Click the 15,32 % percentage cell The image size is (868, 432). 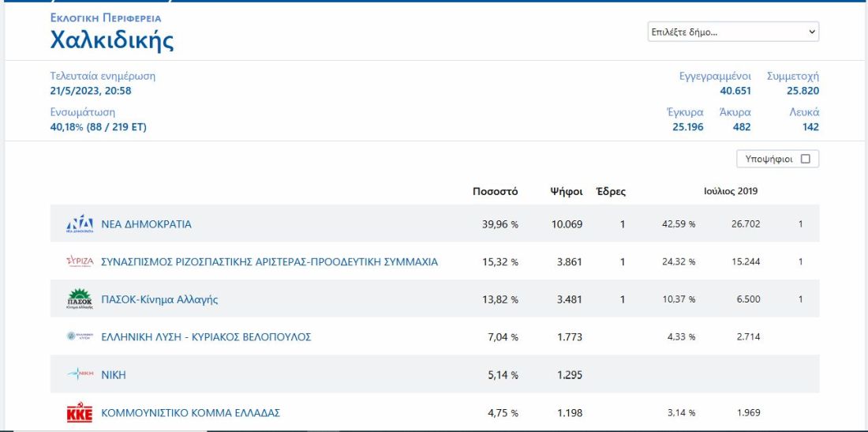tap(499, 262)
